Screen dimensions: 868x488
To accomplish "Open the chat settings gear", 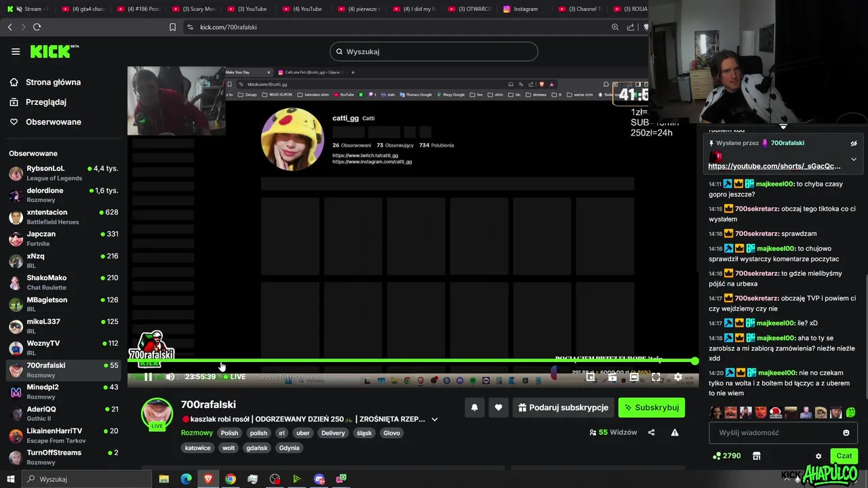I will pyautogui.click(x=818, y=456).
